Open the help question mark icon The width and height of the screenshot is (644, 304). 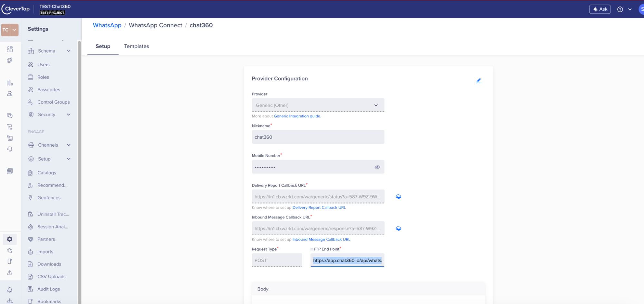tap(620, 9)
